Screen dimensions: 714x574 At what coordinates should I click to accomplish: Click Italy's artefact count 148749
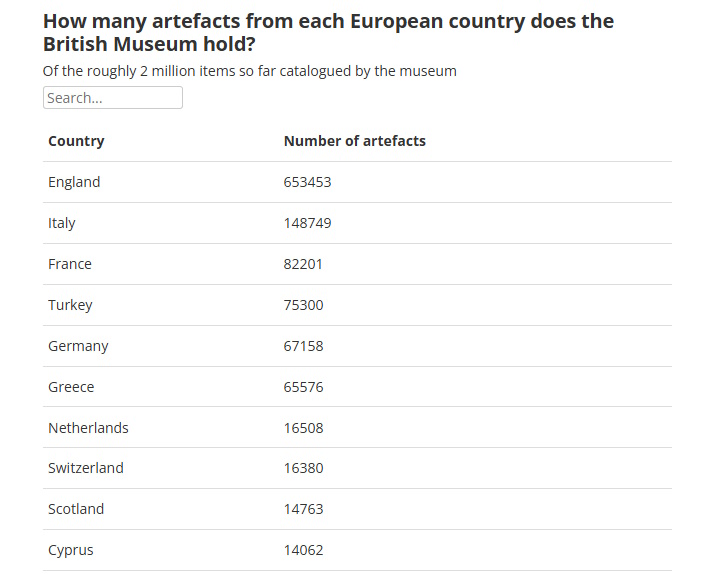(307, 223)
